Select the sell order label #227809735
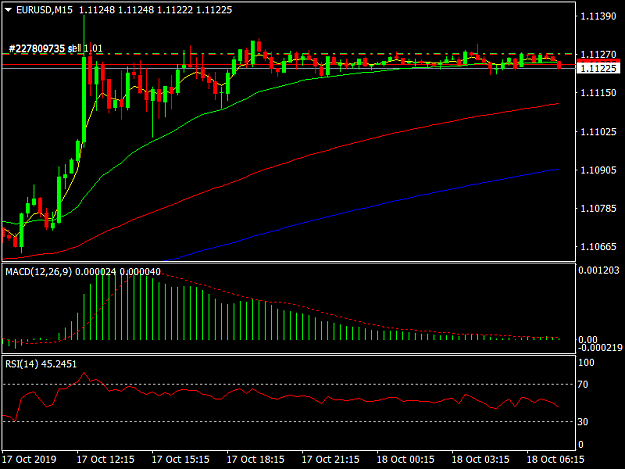Image resolution: width=625 pixels, height=469 pixels. (56, 49)
